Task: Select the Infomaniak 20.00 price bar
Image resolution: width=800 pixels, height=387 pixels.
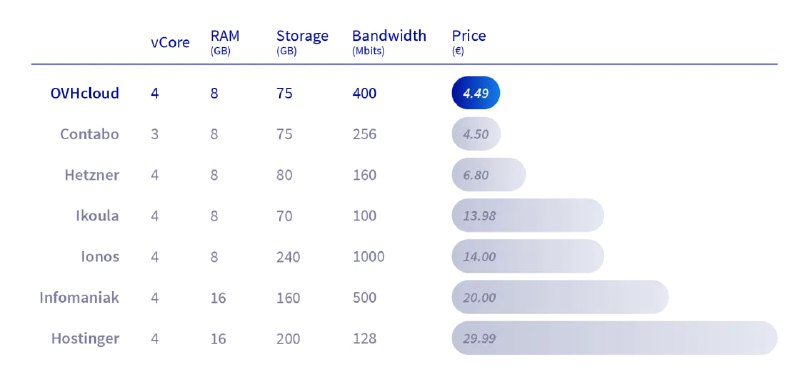Action: [560, 297]
